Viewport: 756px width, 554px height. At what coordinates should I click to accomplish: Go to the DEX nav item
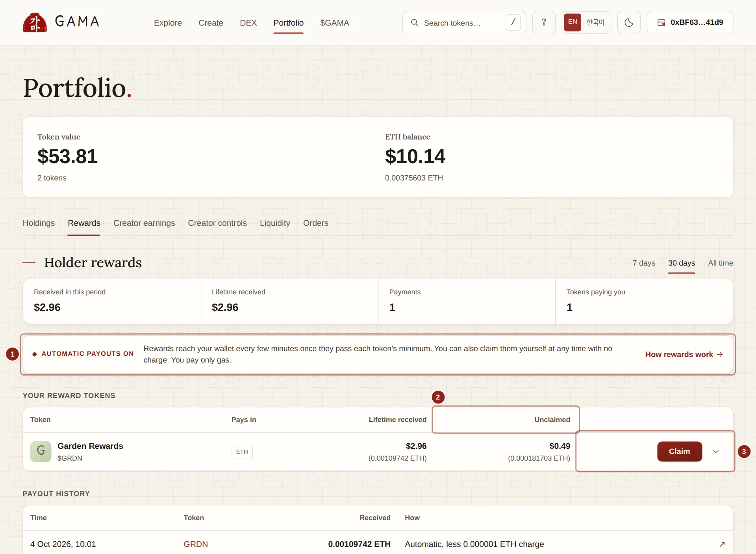[x=248, y=23]
